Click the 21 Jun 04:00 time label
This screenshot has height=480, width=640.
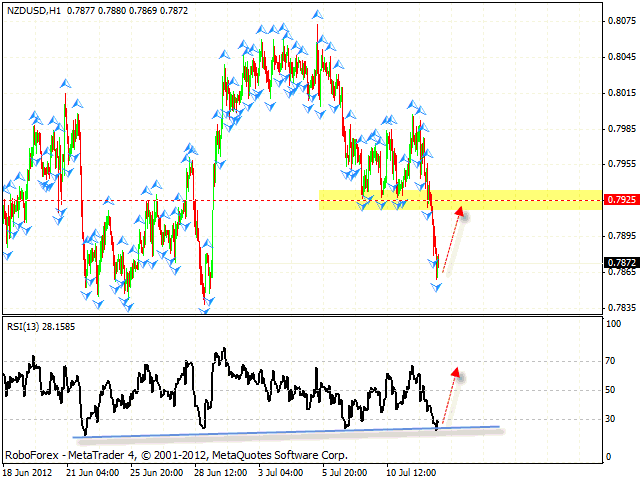(x=93, y=471)
